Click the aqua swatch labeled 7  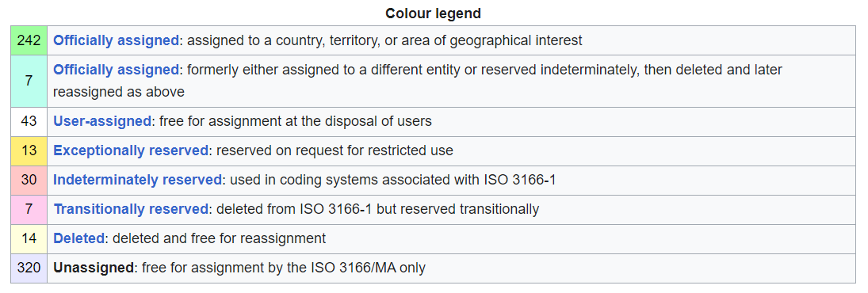point(29,82)
